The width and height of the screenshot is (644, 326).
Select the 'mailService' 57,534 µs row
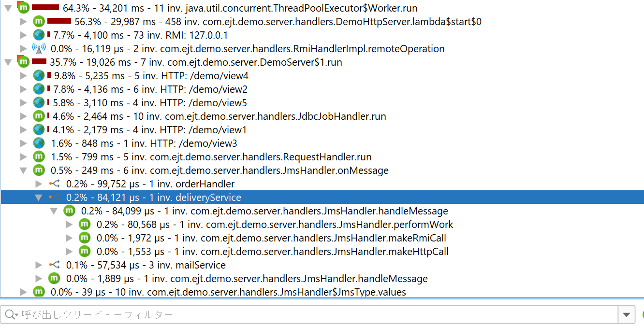point(146,265)
